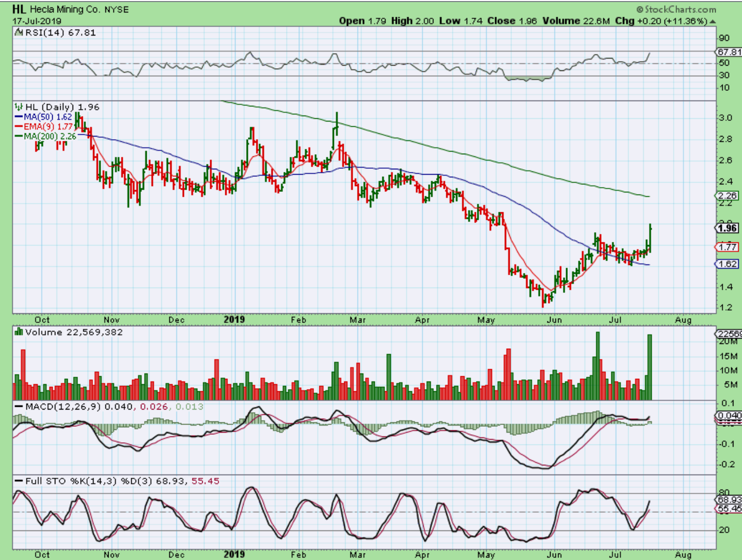Screen dimensions: 742x560
Task: Click the HL (Daily) price bars icon
Action: (x=19, y=107)
